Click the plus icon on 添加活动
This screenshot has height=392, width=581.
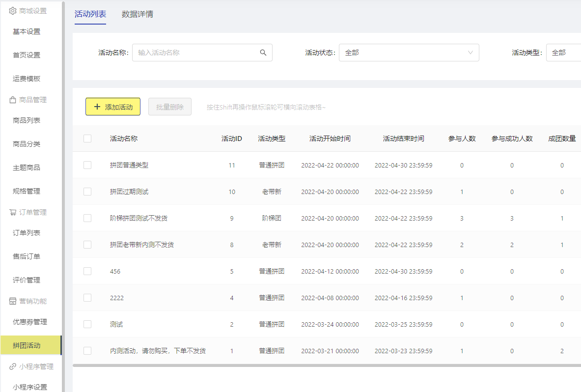pyautogui.click(x=97, y=107)
